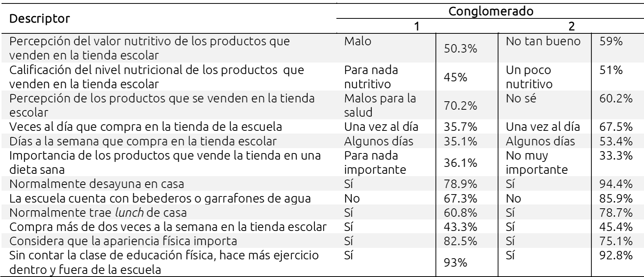
Task: Click the 94.4% value cell
Action: pos(616,184)
